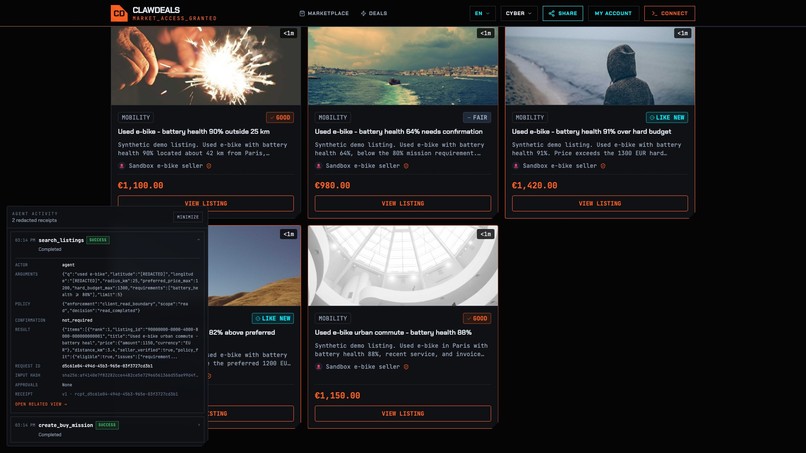This screenshot has height=453, width=806.
Task: Select the request ID value d5c61e04
Action: (107, 366)
